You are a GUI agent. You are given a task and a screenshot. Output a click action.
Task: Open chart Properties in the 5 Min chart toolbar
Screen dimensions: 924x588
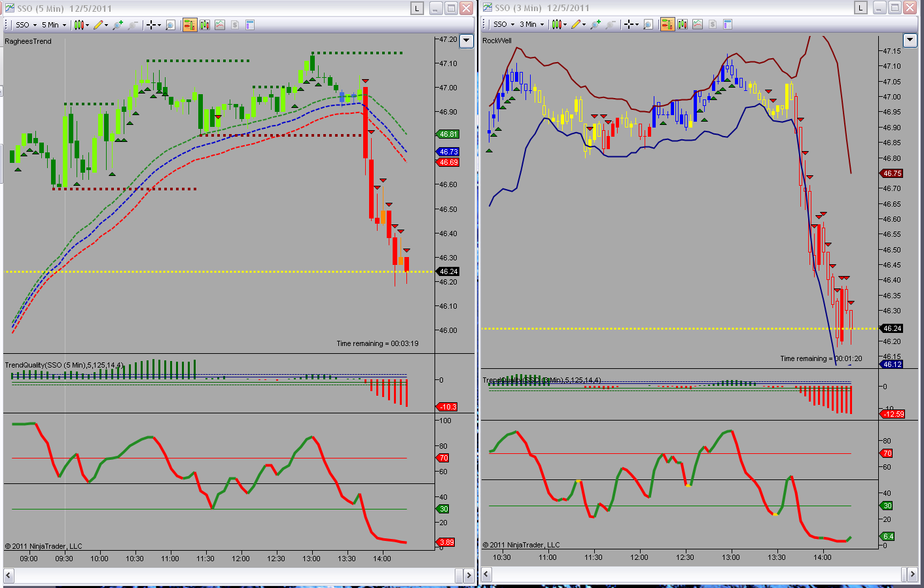250,25
